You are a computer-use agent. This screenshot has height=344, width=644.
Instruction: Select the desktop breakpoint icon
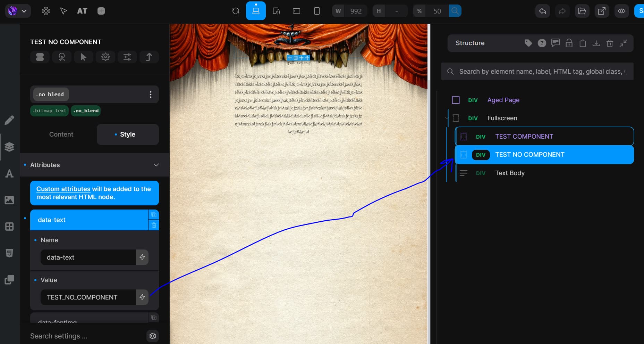click(x=256, y=11)
